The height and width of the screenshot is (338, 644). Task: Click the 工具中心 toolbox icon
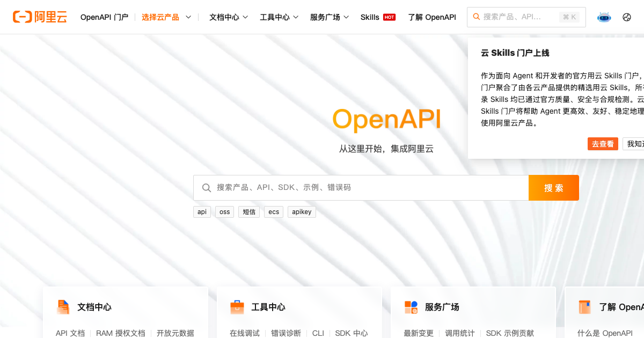[x=237, y=307]
